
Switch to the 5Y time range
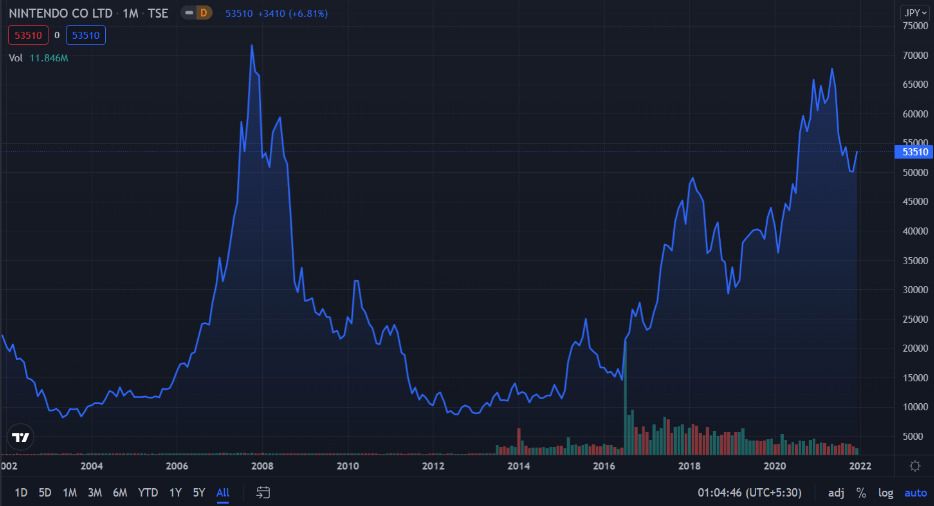click(x=199, y=492)
